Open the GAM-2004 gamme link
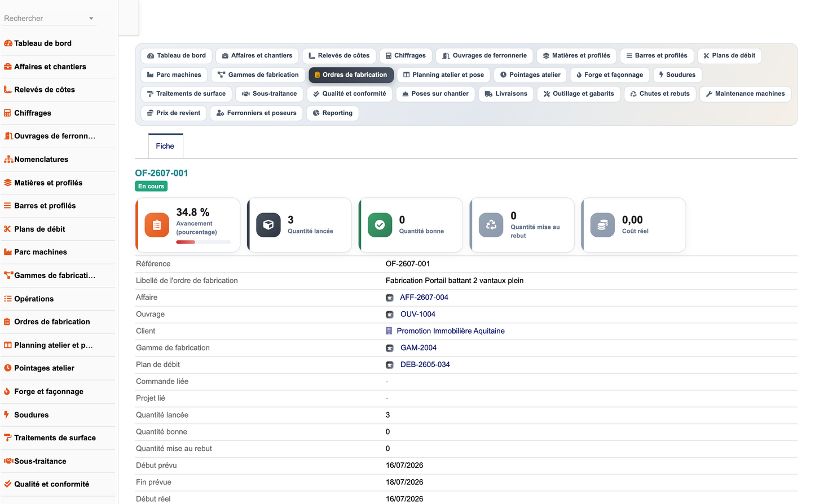The width and height of the screenshot is (815, 504). click(418, 348)
